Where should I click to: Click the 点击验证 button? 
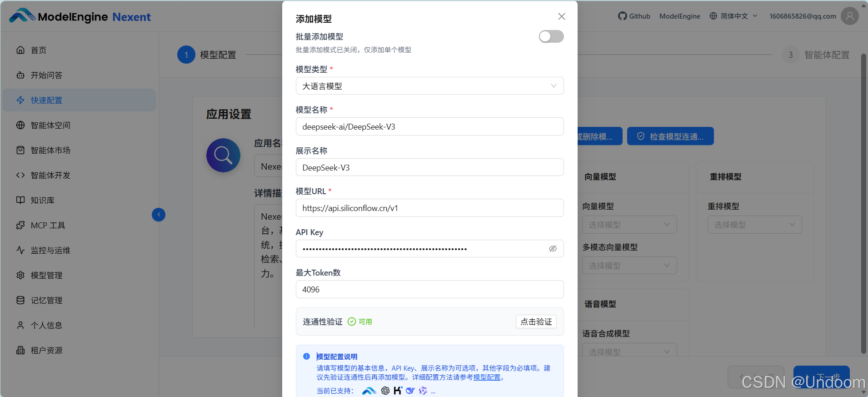(x=536, y=322)
